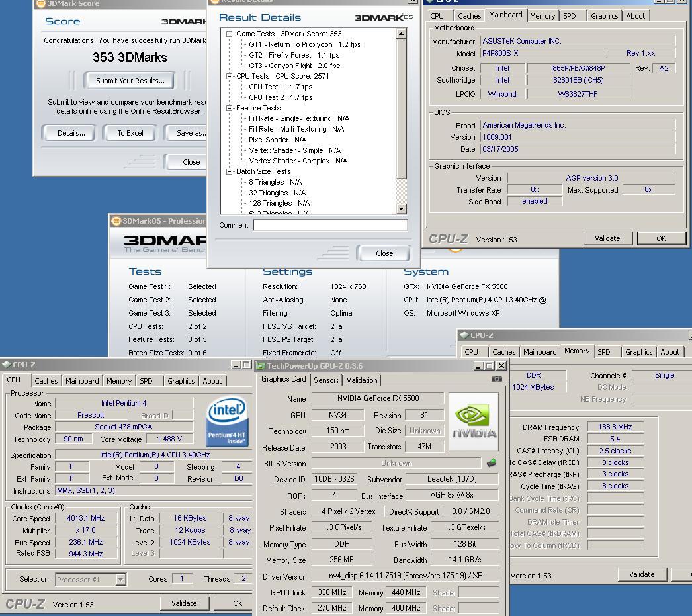This screenshot has width=692, height=616.
Task: Open Graphics tab in CPU-Z Memory window
Action: 638,352
